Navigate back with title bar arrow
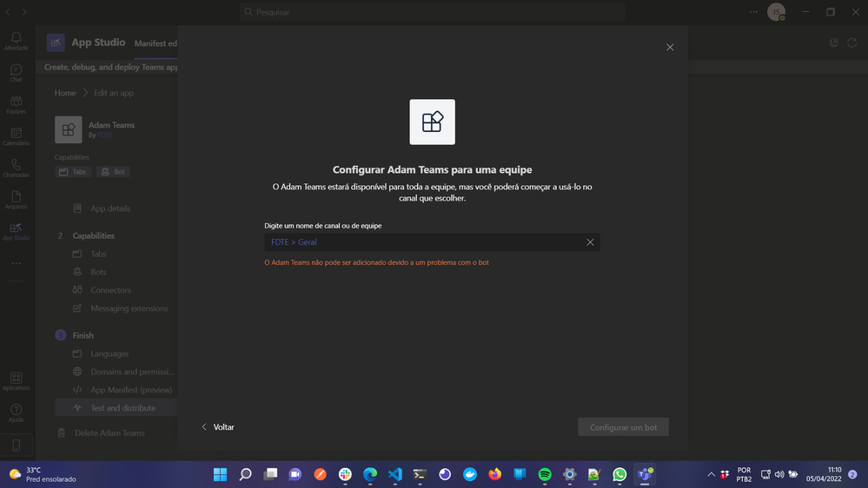 [x=9, y=11]
